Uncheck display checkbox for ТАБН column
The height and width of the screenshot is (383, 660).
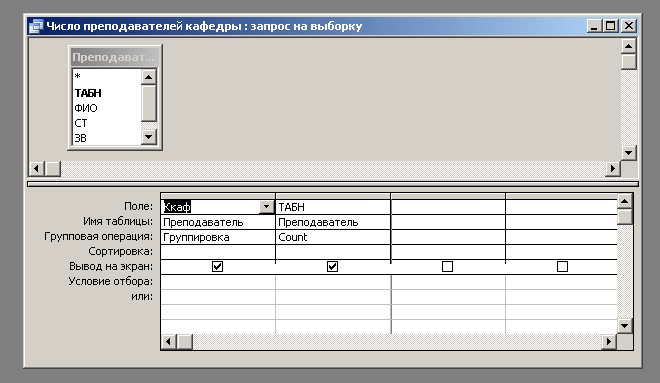click(333, 266)
